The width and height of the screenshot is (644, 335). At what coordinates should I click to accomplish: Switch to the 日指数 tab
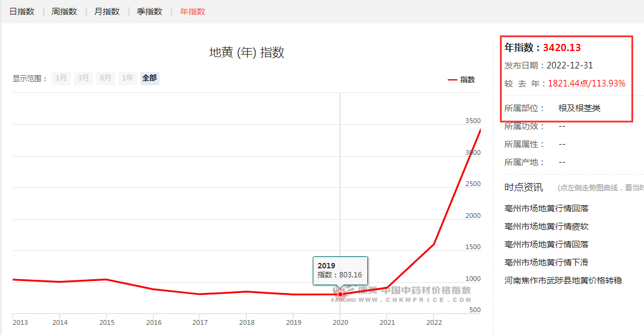point(22,11)
